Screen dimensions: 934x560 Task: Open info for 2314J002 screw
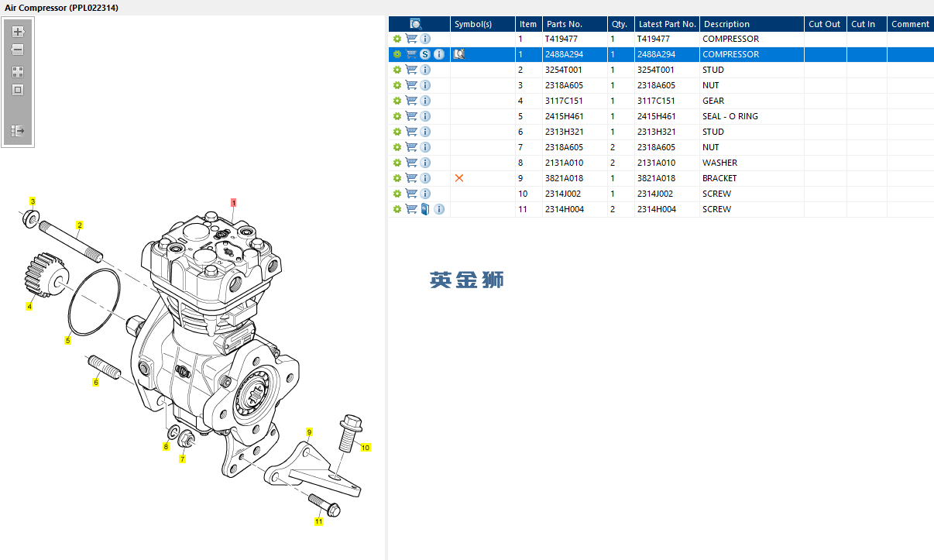[425, 194]
